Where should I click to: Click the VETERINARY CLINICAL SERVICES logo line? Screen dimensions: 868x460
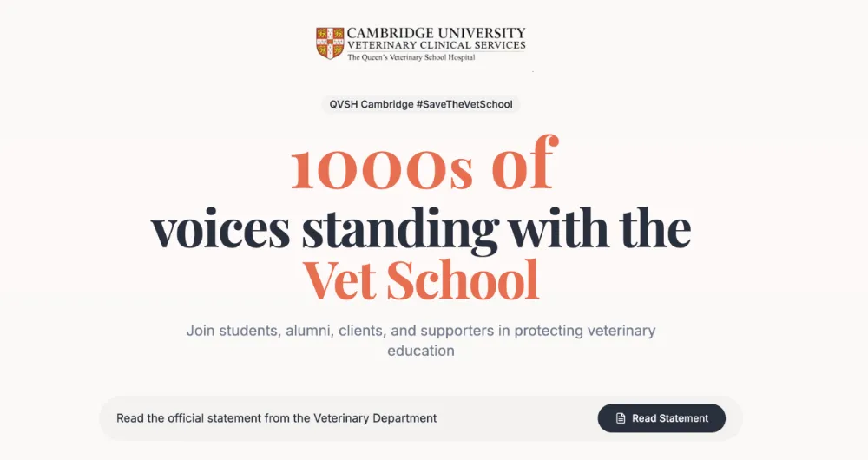click(436, 46)
